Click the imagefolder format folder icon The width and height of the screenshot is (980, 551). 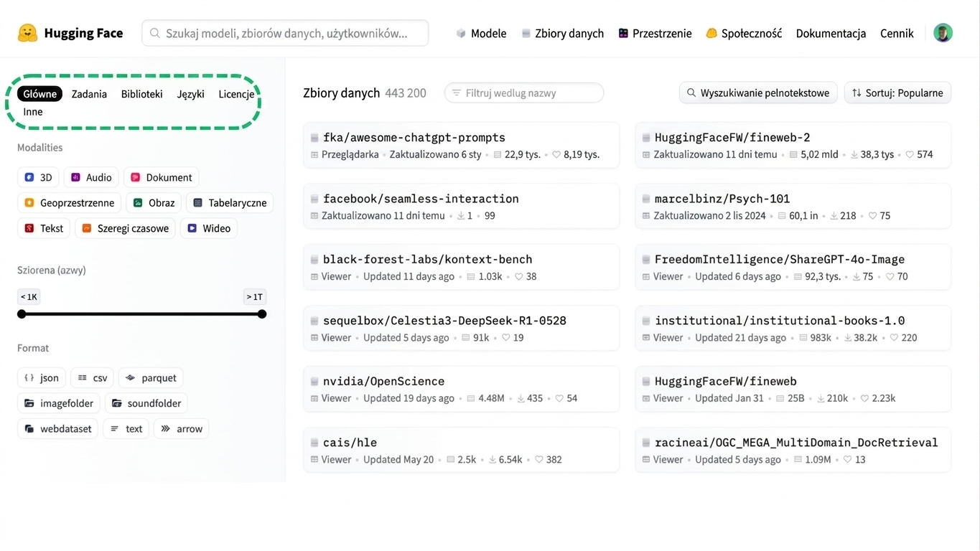[29, 403]
